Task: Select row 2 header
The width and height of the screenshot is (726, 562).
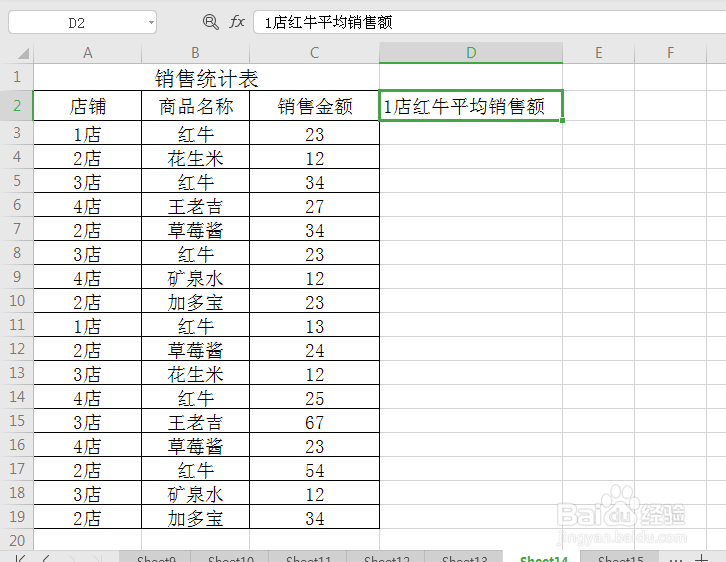Action: pos(17,106)
